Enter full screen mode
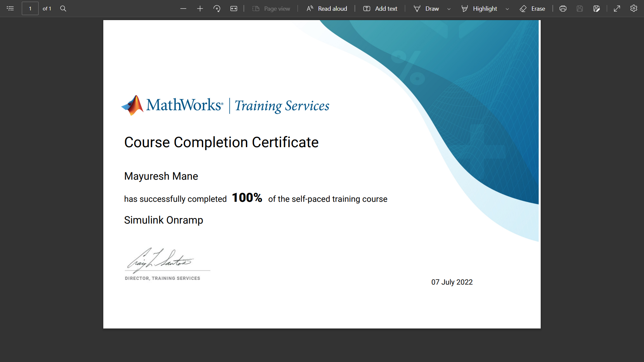The width and height of the screenshot is (644, 362). click(x=617, y=8)
